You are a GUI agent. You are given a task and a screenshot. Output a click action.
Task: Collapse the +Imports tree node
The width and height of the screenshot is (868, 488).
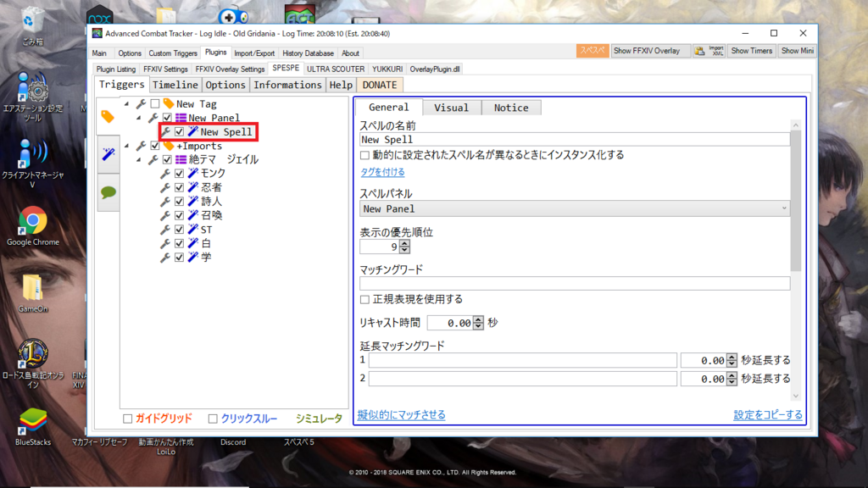click(x=127, y=146)
